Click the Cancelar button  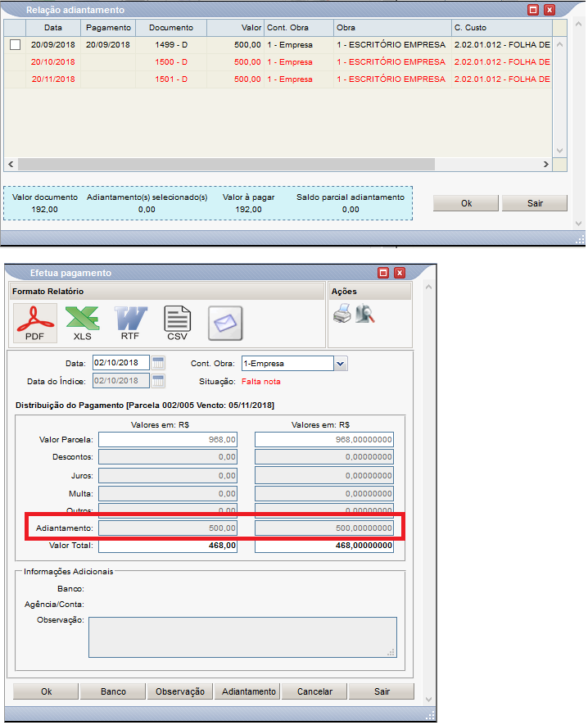[314, 691]
